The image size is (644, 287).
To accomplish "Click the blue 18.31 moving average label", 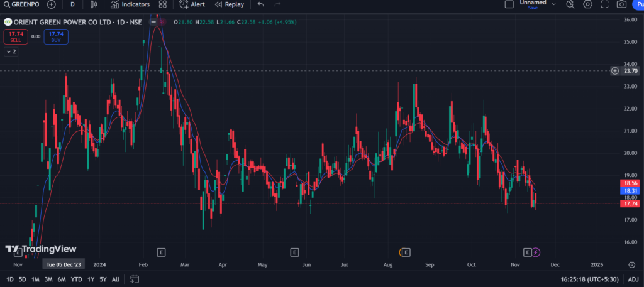I will 630,191.
